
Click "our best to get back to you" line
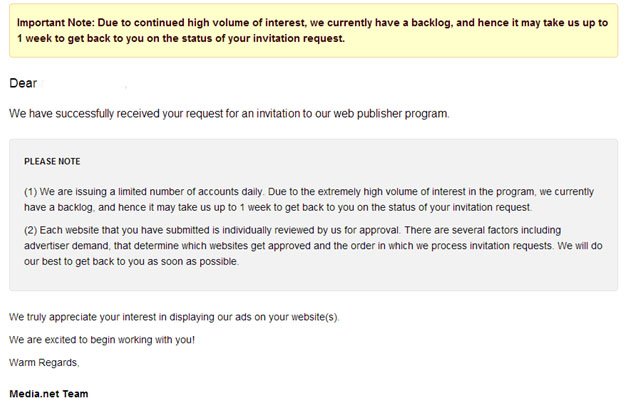tap(131, 261)
